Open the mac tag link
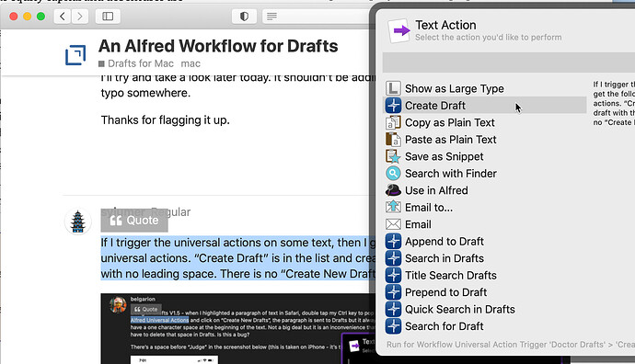The image size is (635, 364). 190,63
